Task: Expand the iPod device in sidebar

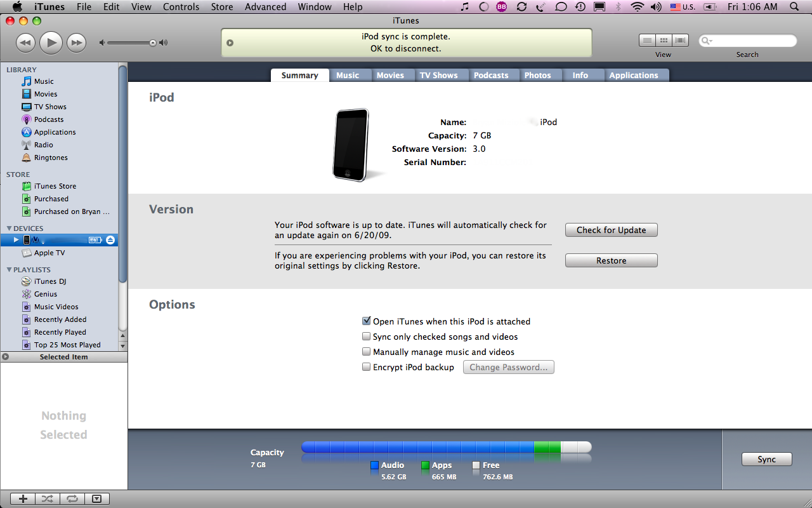Action: tap(16, 240)
